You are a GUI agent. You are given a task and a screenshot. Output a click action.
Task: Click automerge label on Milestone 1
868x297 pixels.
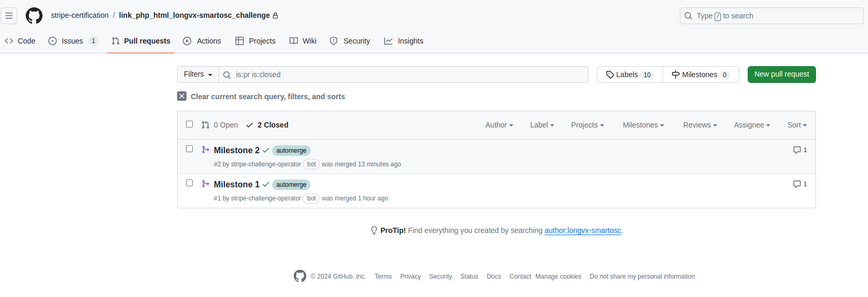pyautogui.click(x=291, y=185)
